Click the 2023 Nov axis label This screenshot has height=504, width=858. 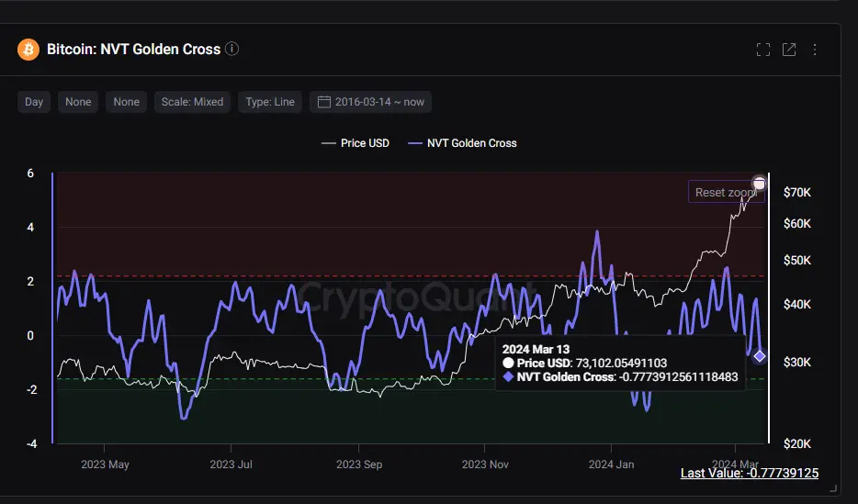(485, 465)
